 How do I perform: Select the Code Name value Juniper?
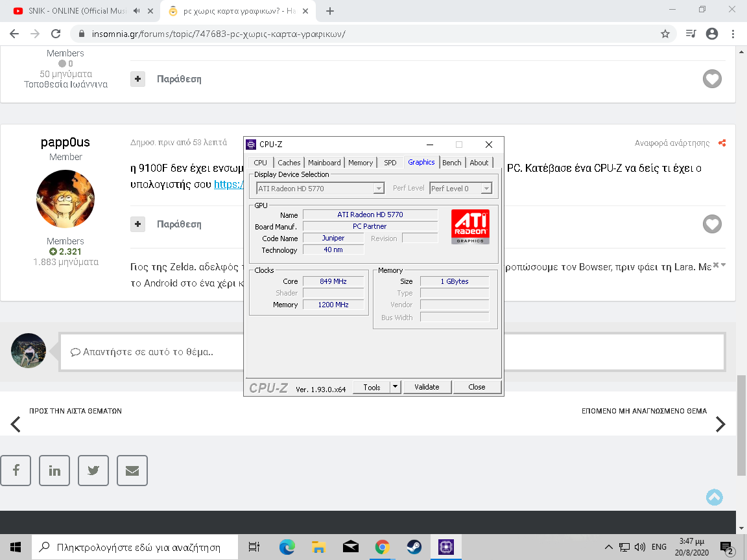point(333,238)
